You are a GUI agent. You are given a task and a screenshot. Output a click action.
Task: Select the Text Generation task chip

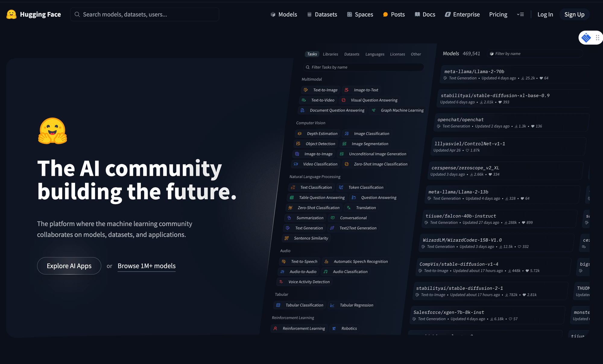coord(305,228)
